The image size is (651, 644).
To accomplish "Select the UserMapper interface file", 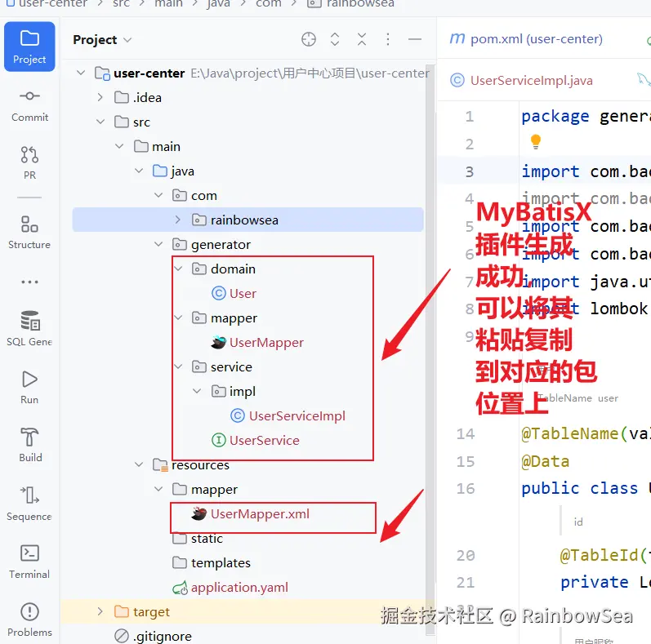I will [257, 342].
